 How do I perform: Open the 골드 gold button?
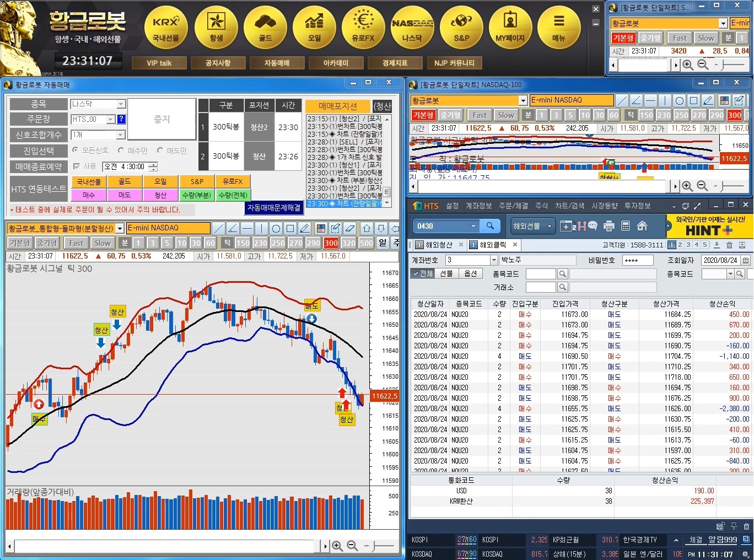265,27
